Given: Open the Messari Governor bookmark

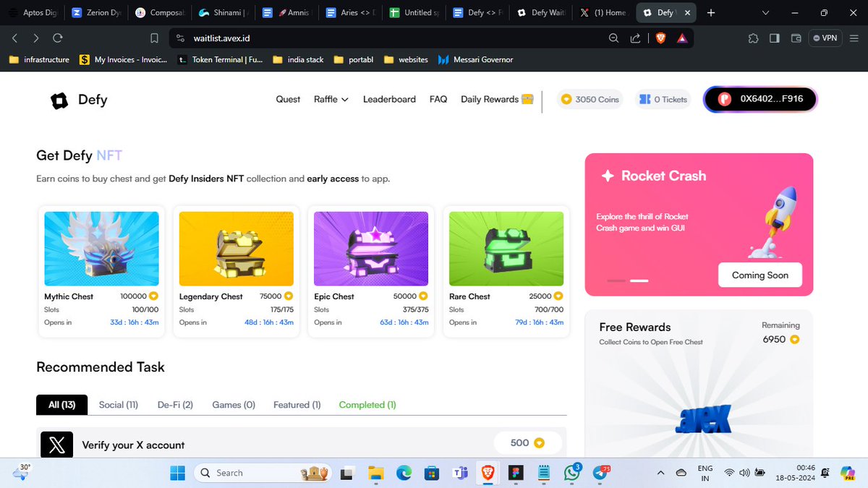Looking at the screenshot, I should click(x=475, y=59).
